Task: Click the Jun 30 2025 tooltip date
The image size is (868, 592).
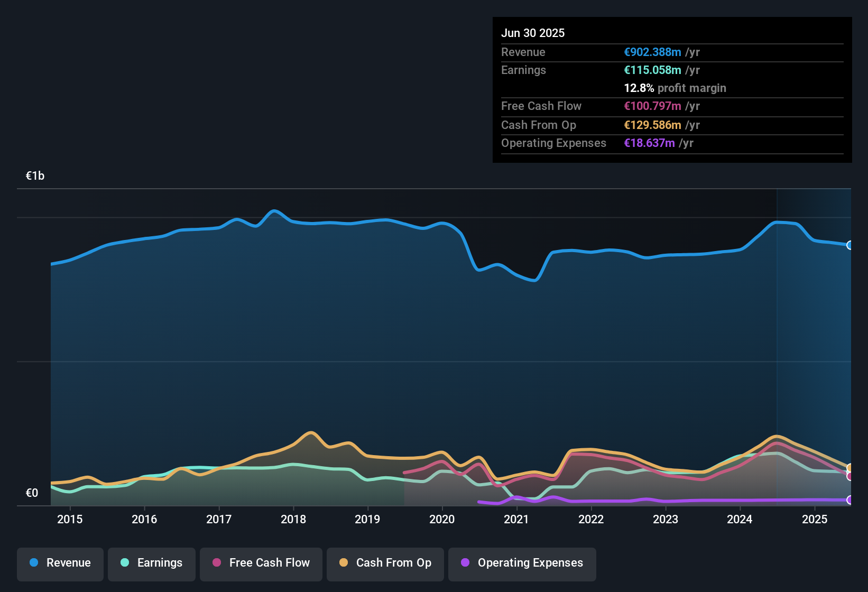Action: tap(533, 33)
